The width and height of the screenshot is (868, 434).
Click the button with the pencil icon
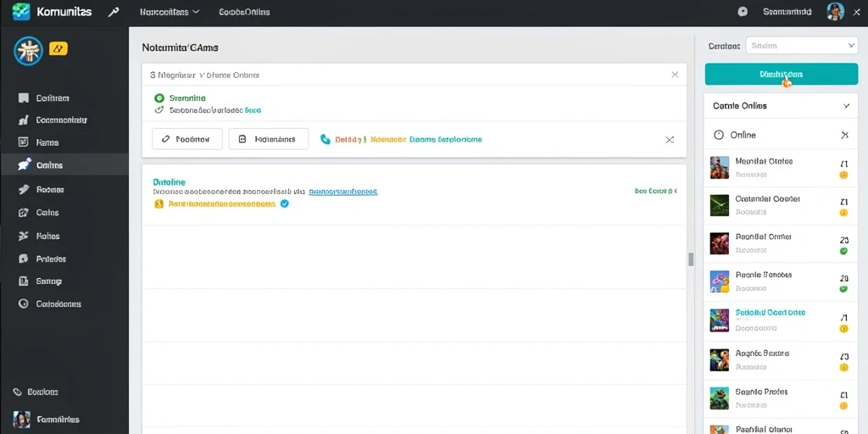[187, 139]
